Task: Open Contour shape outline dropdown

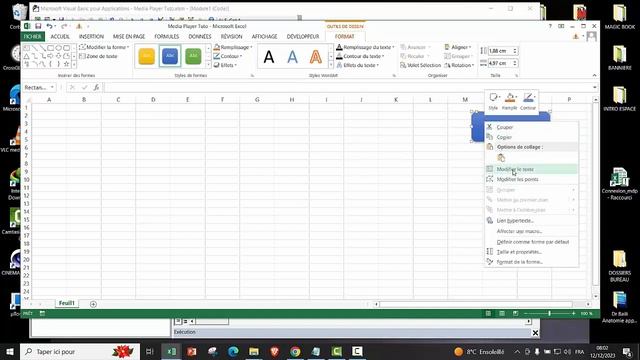Action: [228, 56]
